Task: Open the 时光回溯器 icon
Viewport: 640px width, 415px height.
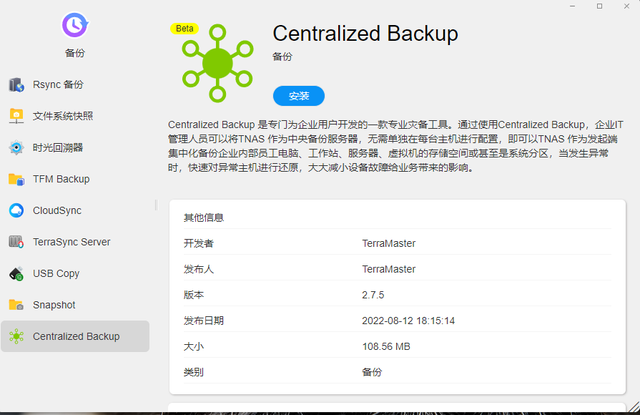Action: [x=16, y=148]
